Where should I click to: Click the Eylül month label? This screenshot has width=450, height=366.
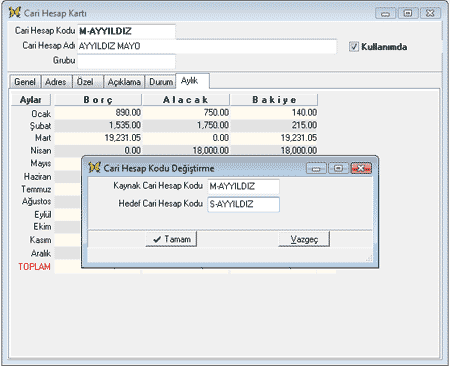click(43, 215)
